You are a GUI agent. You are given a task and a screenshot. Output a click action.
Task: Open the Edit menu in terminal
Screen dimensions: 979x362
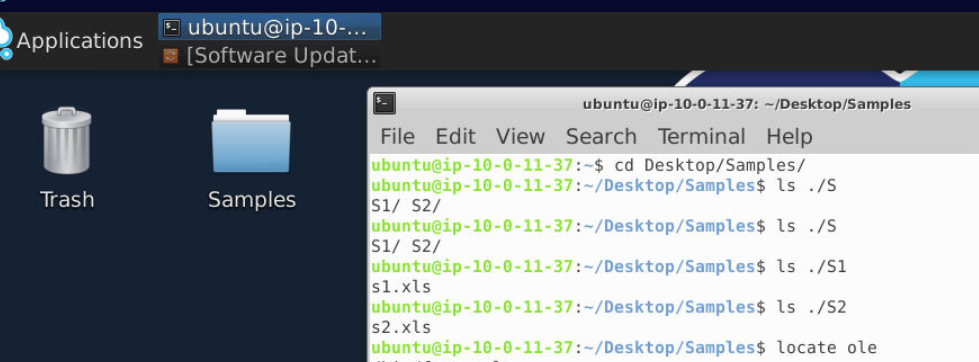455,136
